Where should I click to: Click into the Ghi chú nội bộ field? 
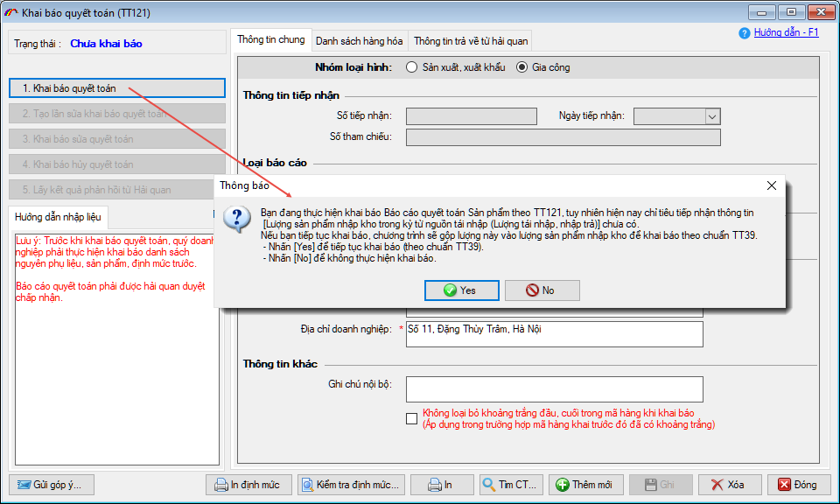(x=554, y=388)
